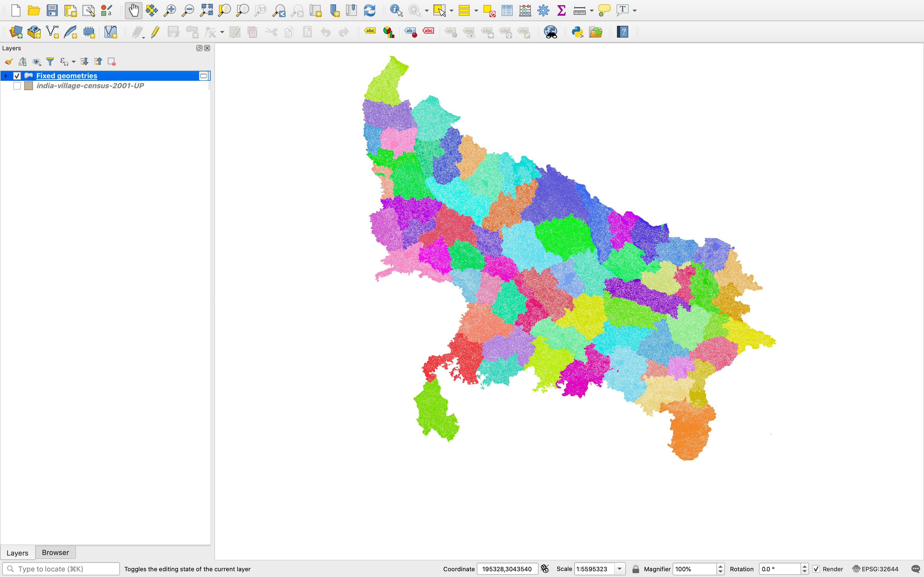Open the attribute table icon

click(507, 10)
